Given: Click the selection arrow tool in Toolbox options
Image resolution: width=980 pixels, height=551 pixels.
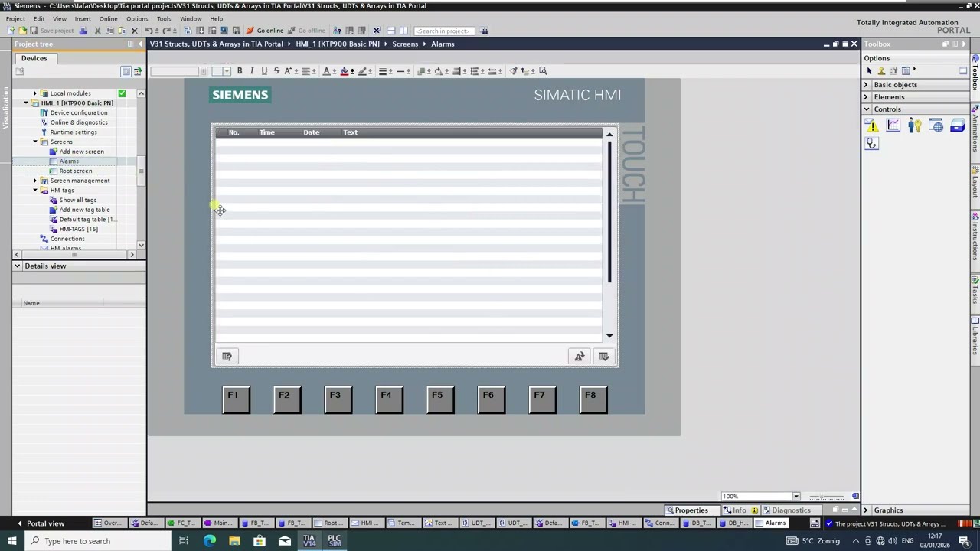Looking at the screenshot, I should point(869,71).
